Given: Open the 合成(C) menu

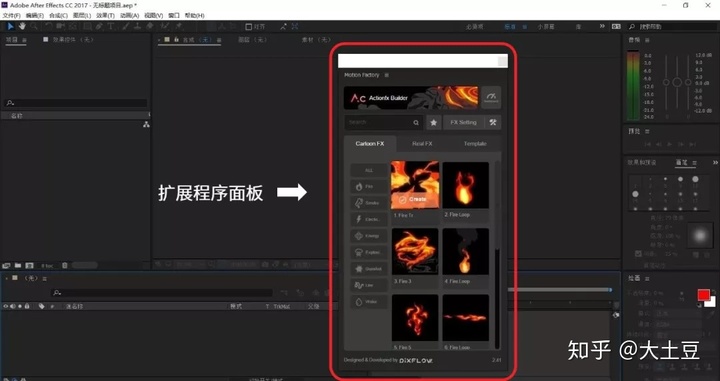Looking at the screenshot, I should point(58,15).
